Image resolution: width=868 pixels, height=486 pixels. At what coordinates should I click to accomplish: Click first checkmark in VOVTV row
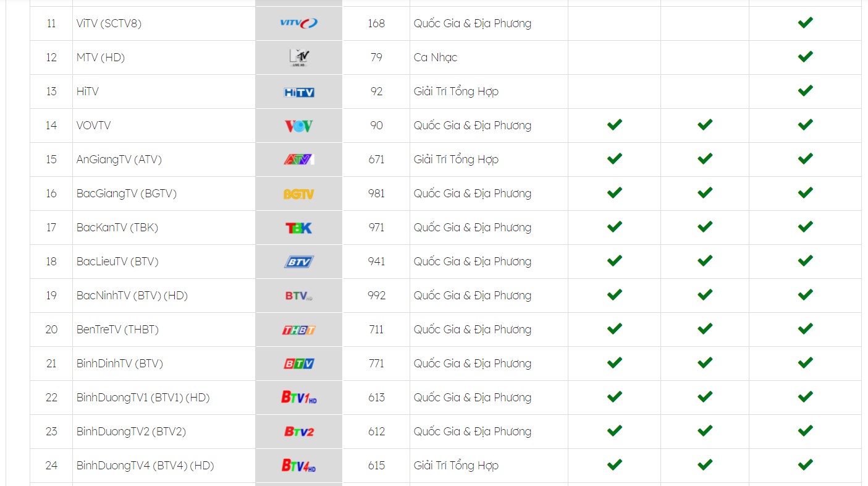point(614,125)
